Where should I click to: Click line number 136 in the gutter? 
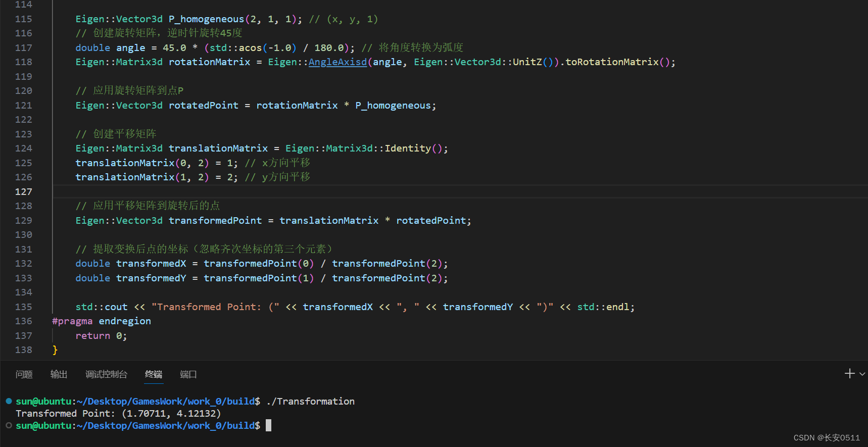click(23, 321)
